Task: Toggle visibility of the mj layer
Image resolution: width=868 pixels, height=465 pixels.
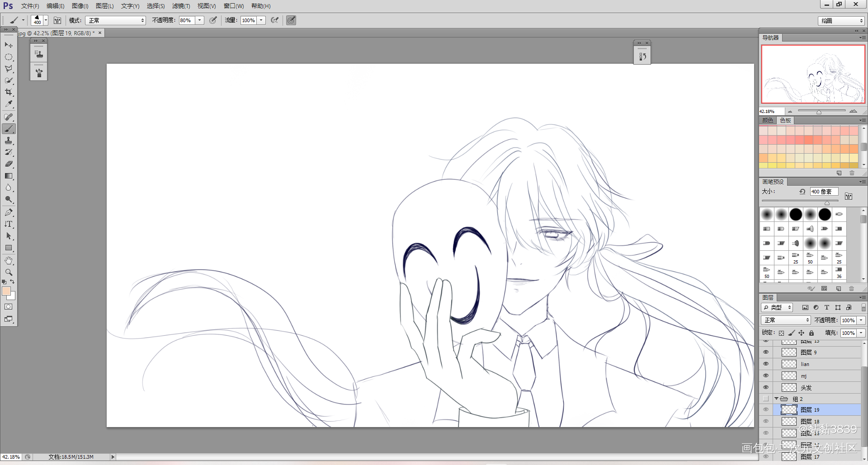Action: pos(765,376)
